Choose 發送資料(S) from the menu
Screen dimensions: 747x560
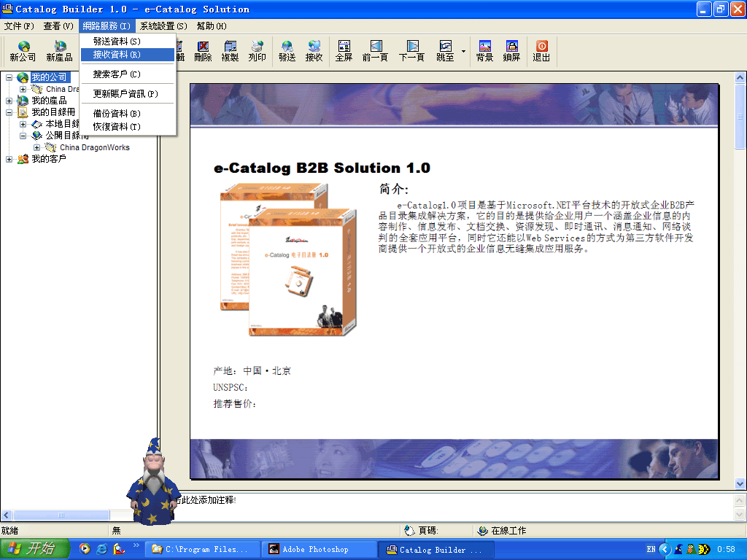[128, 42]
